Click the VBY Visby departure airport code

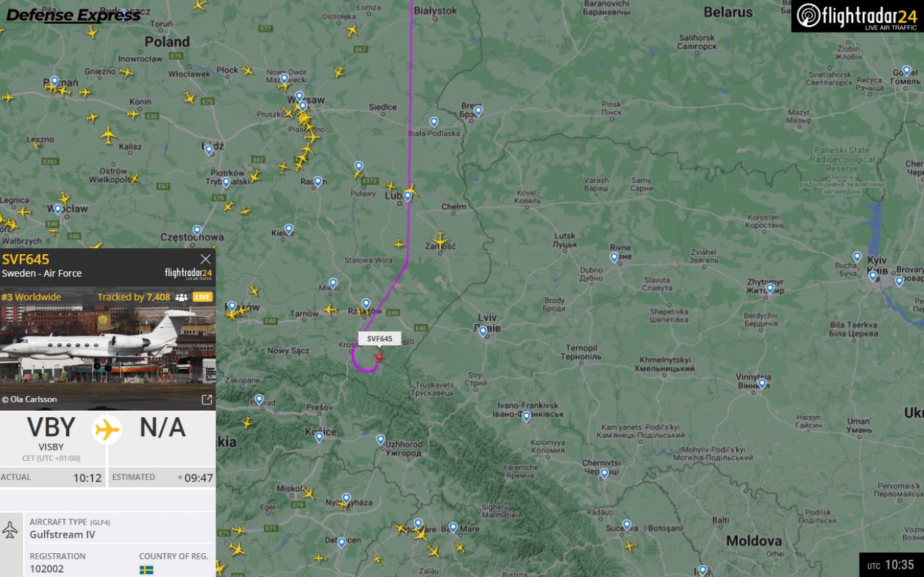point(51,427)
